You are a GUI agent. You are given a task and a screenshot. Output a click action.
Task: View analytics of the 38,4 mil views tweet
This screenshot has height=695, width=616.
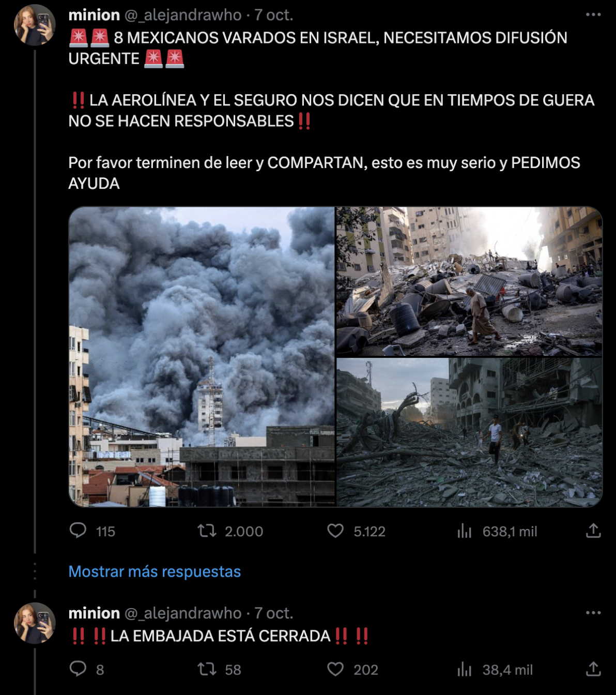tap(465, 669)
